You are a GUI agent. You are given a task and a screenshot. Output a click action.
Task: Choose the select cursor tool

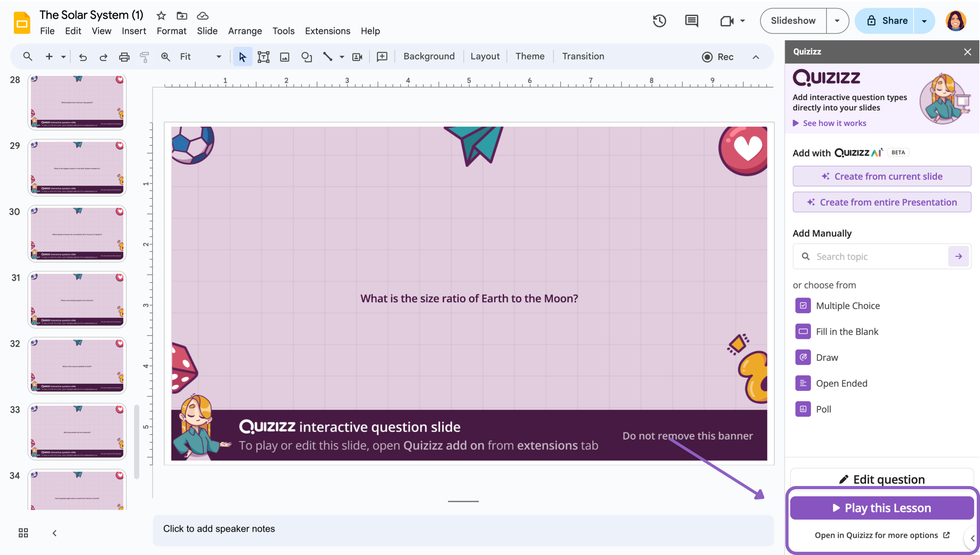point(242,57)
